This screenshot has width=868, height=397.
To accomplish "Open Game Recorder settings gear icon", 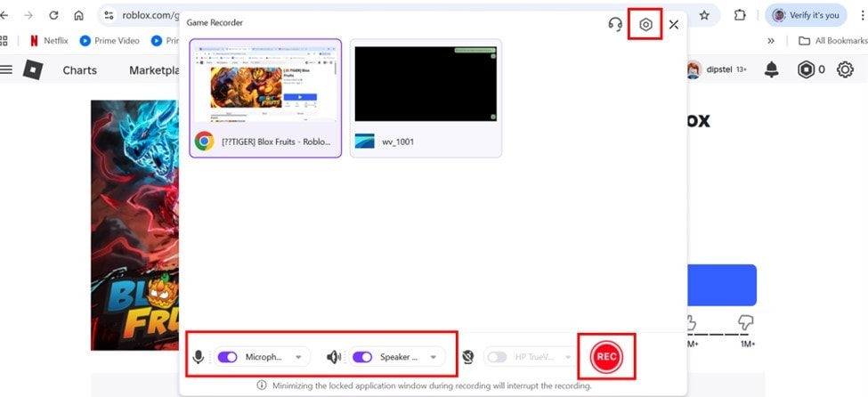I will click(645, 24).
